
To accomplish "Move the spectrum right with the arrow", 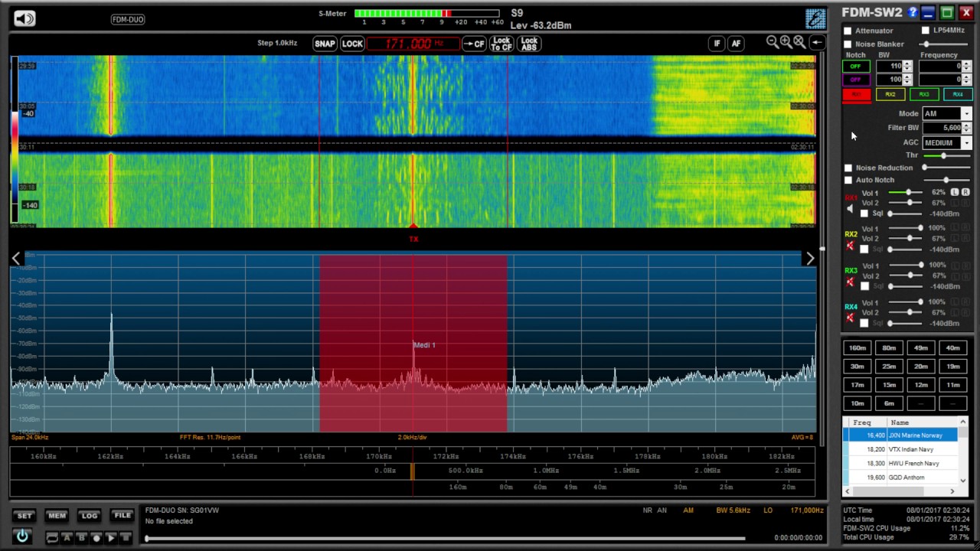I will [810, 259].
